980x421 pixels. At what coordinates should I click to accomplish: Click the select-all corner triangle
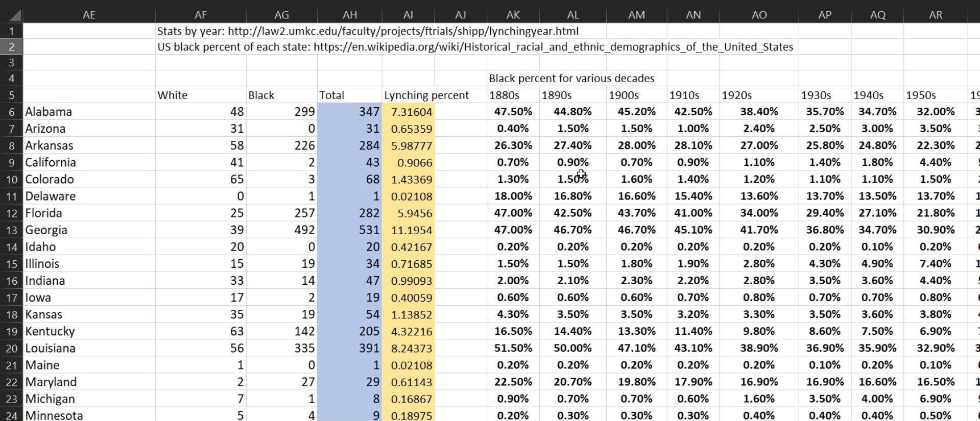[x=14, y=15]
